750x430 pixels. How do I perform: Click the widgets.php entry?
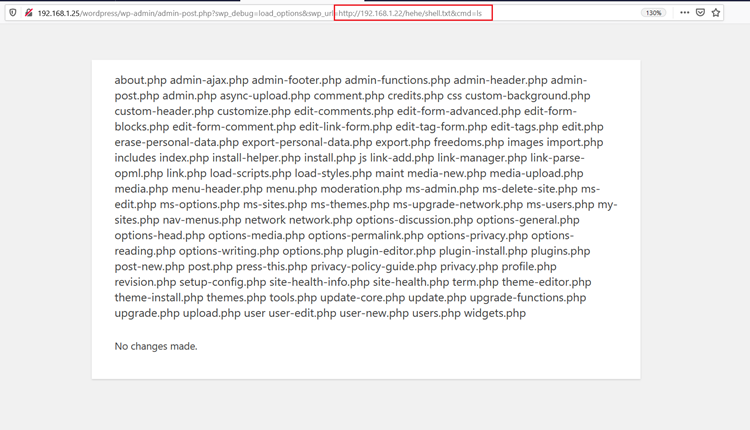point(495,313)
